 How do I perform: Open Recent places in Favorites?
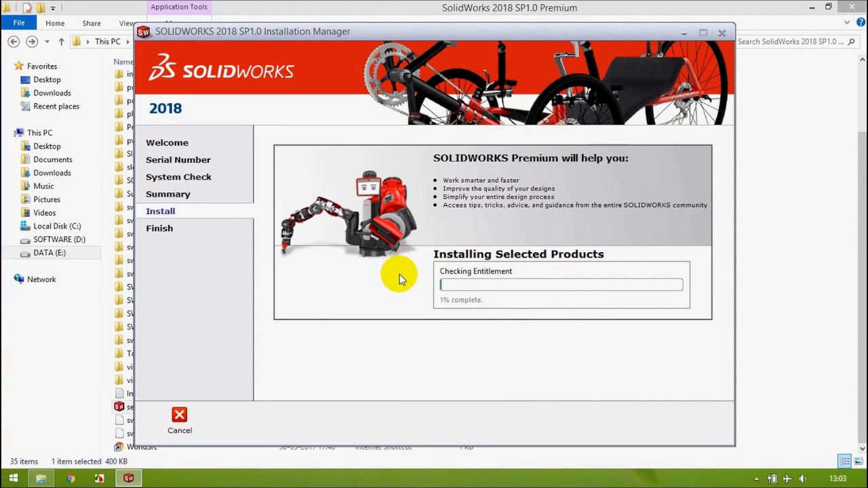click(x=56, y=106)
